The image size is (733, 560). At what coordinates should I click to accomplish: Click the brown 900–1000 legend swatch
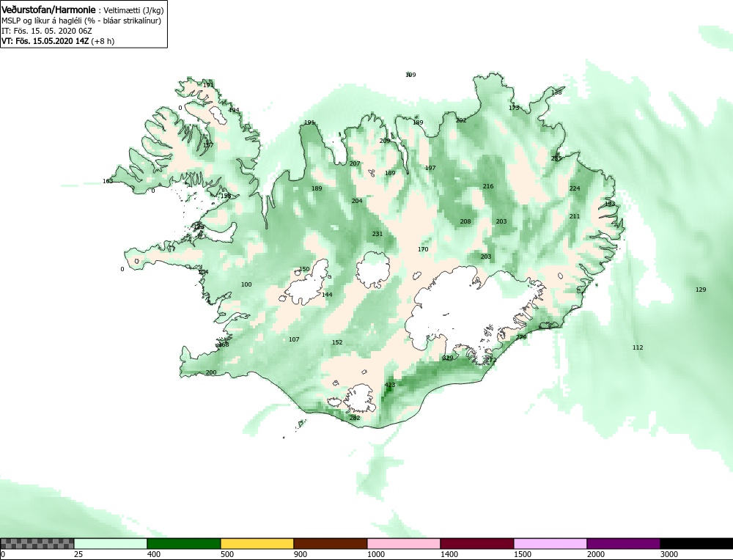pos(331,543)
